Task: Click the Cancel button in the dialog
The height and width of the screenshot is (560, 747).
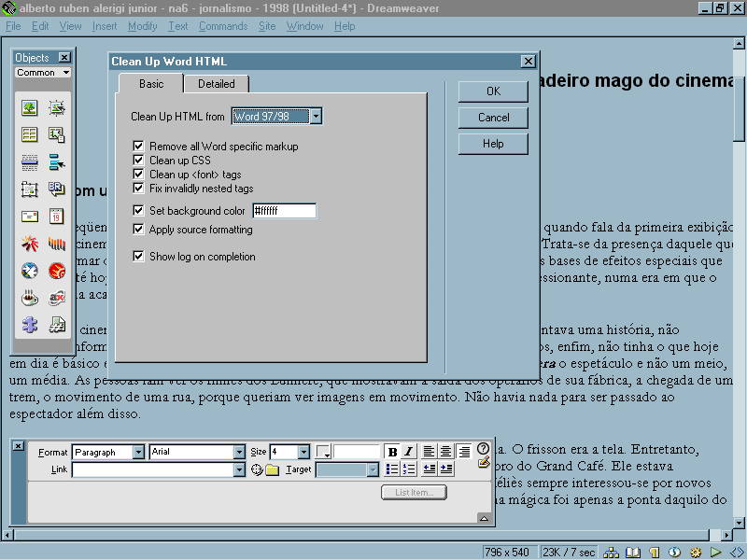Action: pyautogui.click(x=493, y=118)
